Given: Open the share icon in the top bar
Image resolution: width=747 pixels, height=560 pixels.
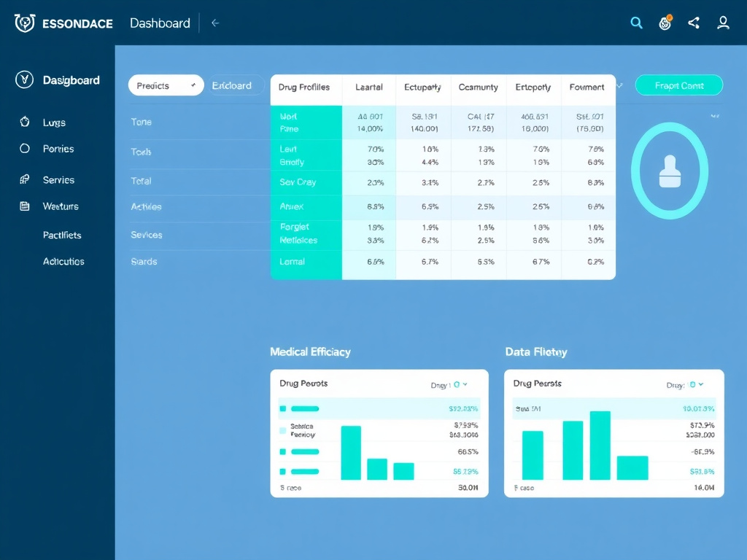Looking at the screenshot, I should 694,23.
